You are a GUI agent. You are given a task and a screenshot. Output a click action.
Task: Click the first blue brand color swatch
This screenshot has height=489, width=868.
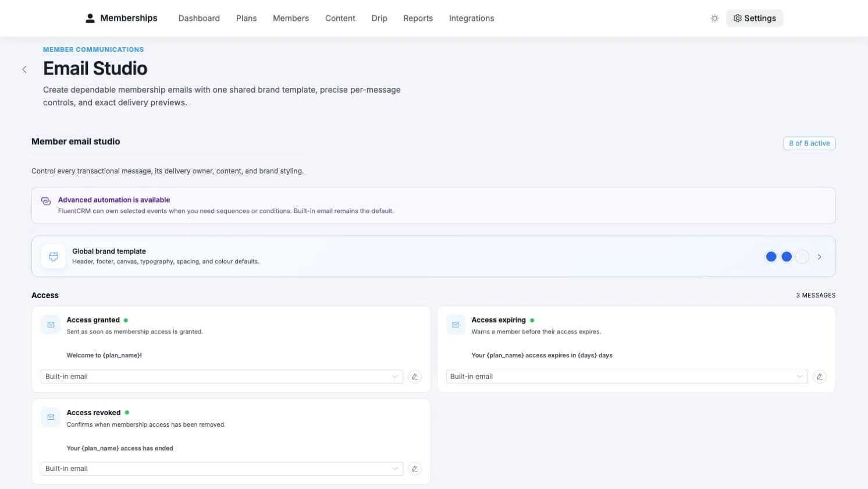pyautogui.click(x=771, y=257)
